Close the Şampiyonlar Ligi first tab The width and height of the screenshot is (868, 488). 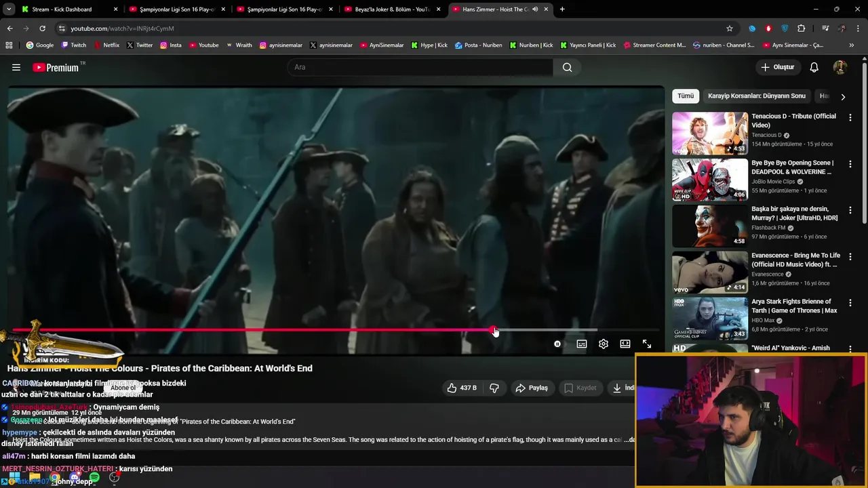(x=223, y=9)
